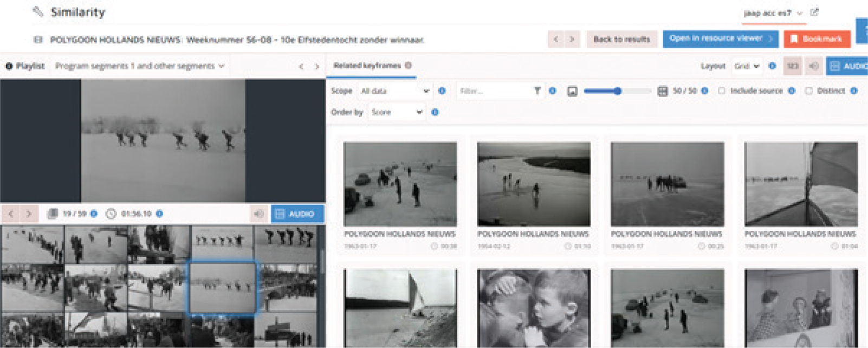Click the film icon before the program title
This screenshot has width=868, height=348.
(x=38, y=40)
